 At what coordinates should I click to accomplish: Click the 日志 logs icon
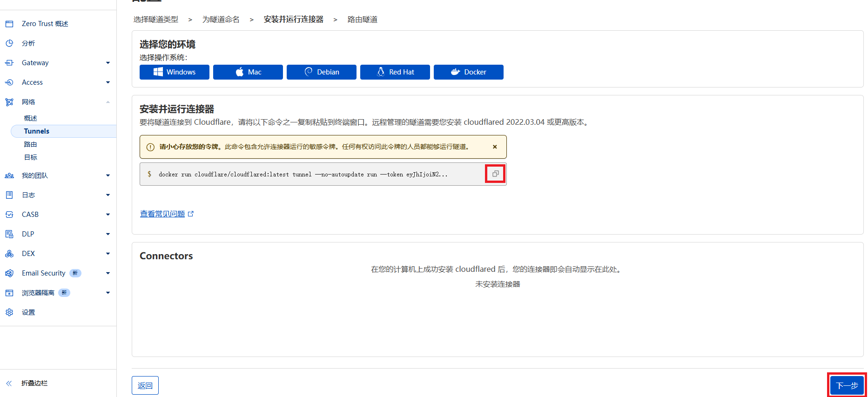(x=9, y=195)
